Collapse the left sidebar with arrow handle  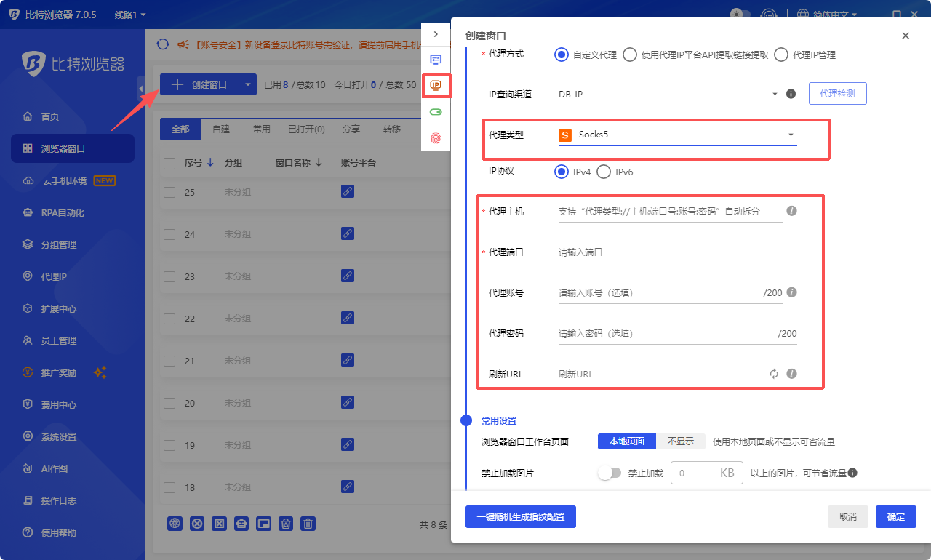(141, 89)
